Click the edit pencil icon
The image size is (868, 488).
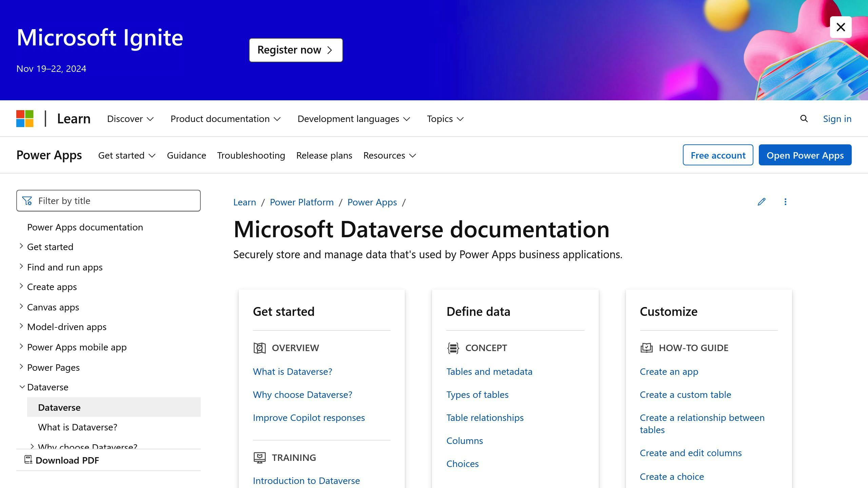pos(762,202)
